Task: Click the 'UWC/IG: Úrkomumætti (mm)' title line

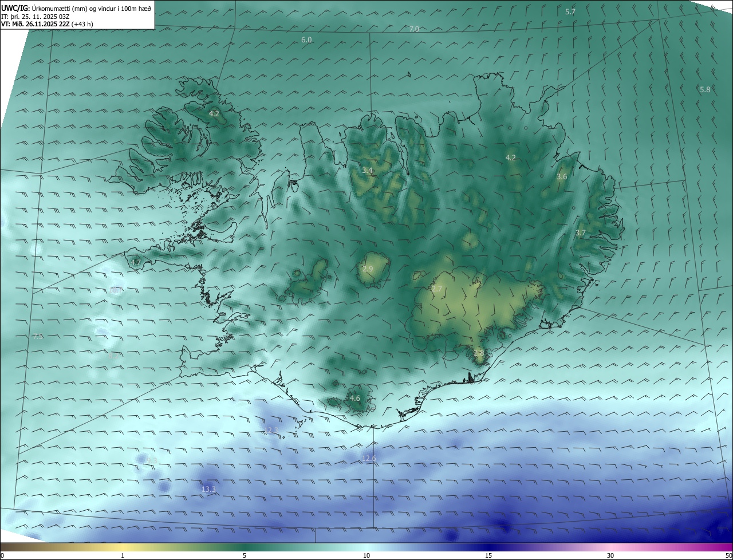Action: pyautogui.click(x=76, y=7)
